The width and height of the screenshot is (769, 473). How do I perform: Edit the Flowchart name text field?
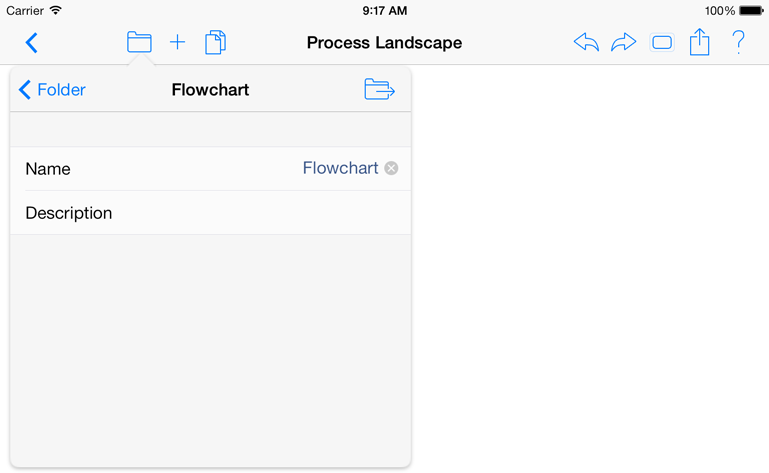[x=340, y=168]
